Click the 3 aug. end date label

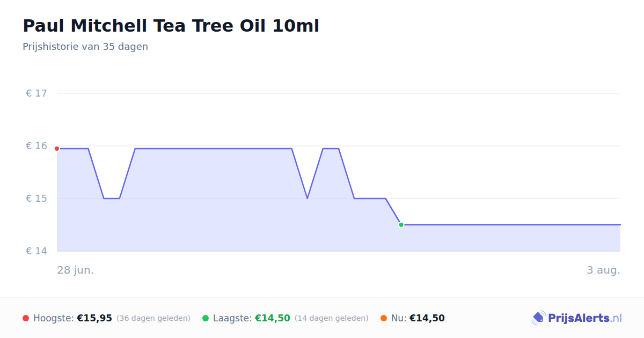[604, 270]
